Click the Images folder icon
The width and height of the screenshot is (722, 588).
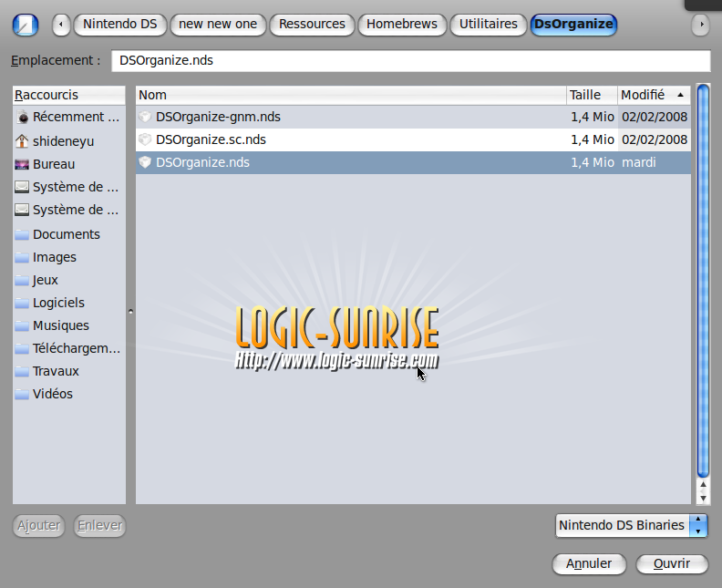22,258
